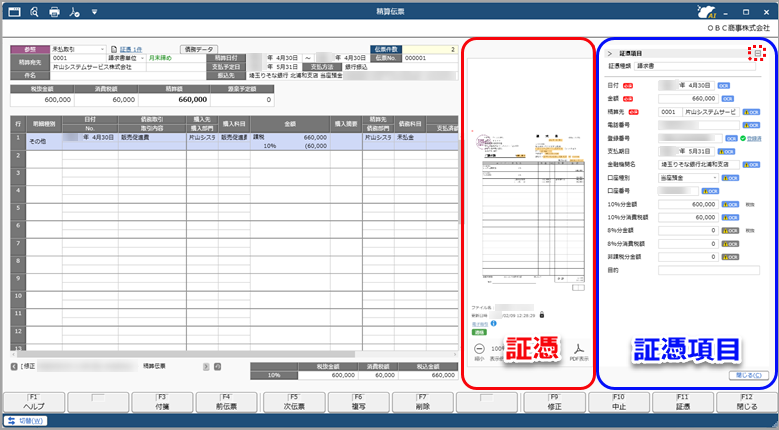Click the 未払金 cell in row 1
This screenshot has height=430, width=779.
tap(410, 137)
